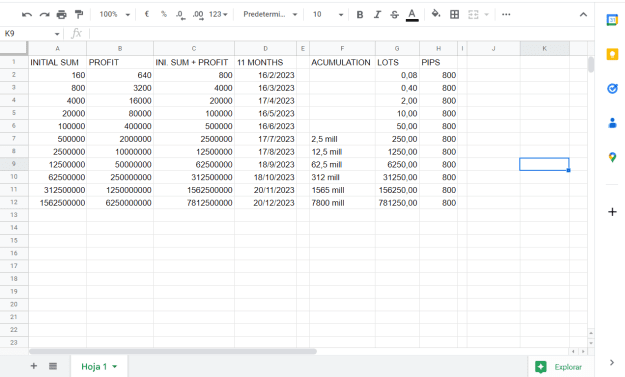Expand merge cells options arrow
Viewport: 625px width, 377px height.
pos(486,15)
